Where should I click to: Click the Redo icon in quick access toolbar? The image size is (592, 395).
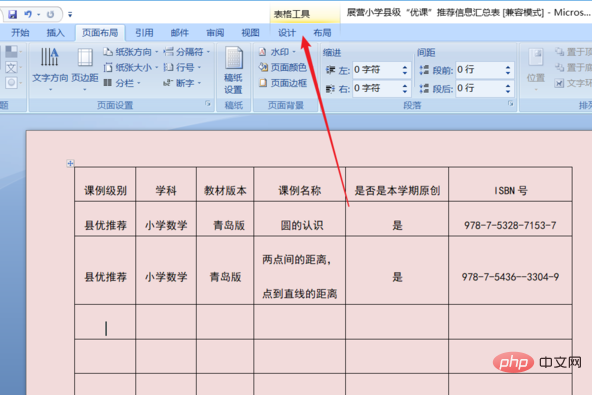click(50, 14)
